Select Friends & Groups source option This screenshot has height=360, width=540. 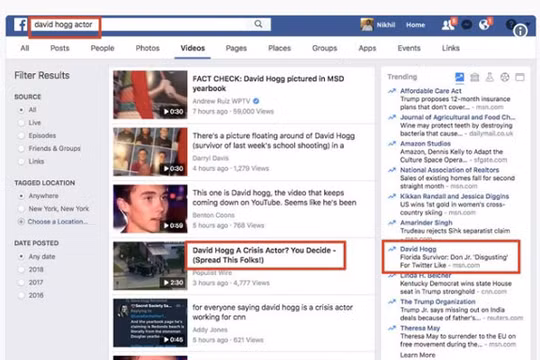click(21, 148)
